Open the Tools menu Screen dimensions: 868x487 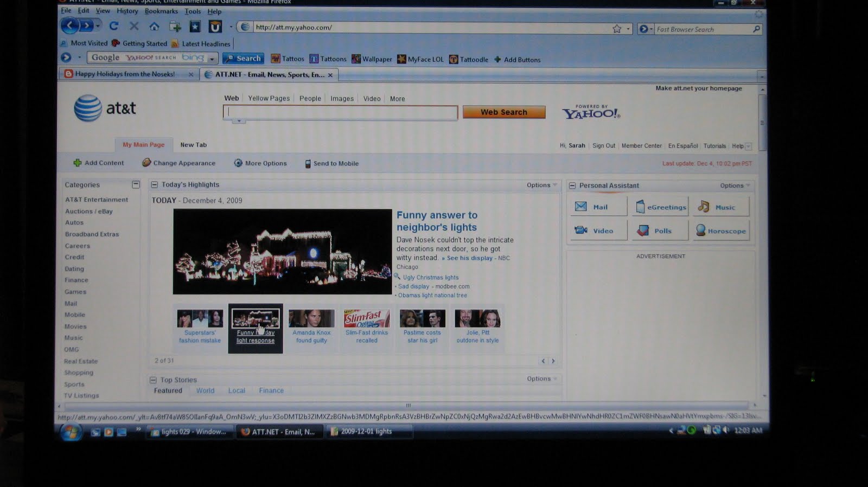tap(193, 11)
